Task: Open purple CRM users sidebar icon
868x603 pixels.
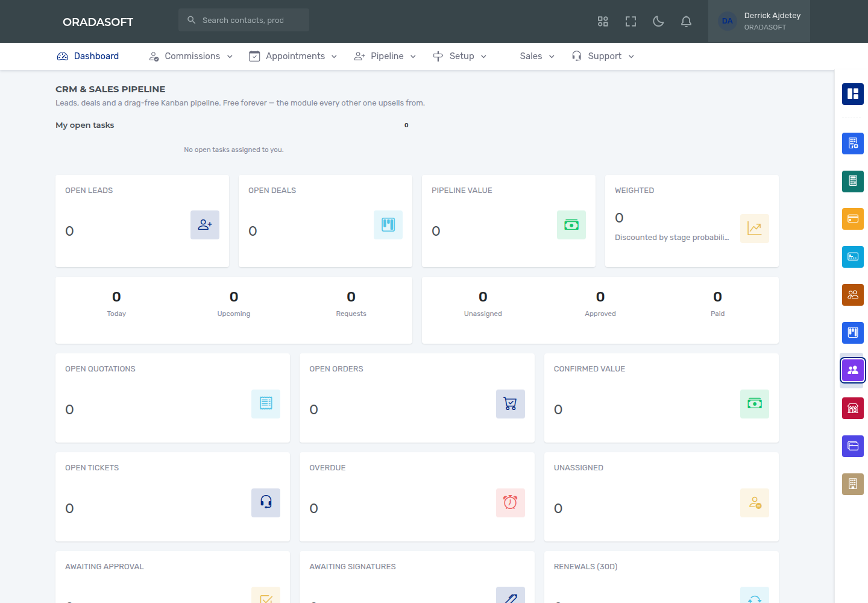Action: tap(853, 370)
